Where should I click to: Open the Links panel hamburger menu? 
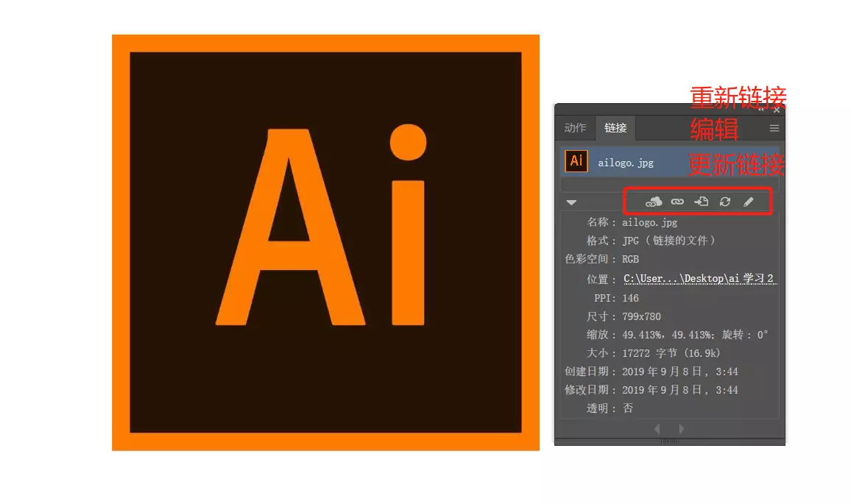pyautogui.click(x=774, y=128)
